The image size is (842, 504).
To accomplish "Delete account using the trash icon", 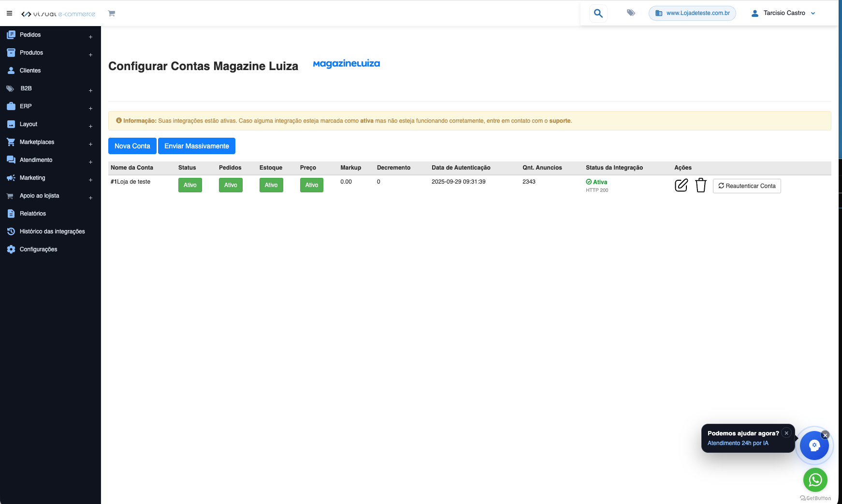I will (701, 186).
